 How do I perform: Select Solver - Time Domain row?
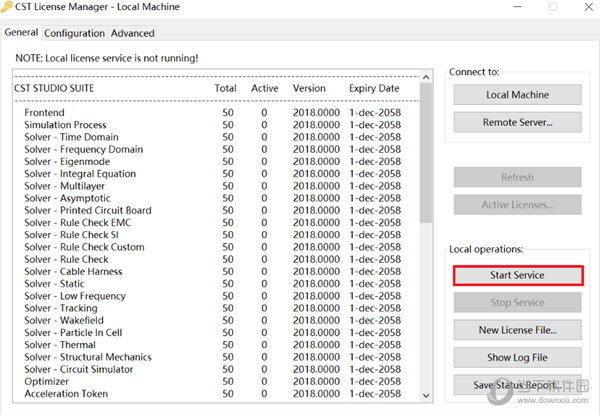coord(212,137)
